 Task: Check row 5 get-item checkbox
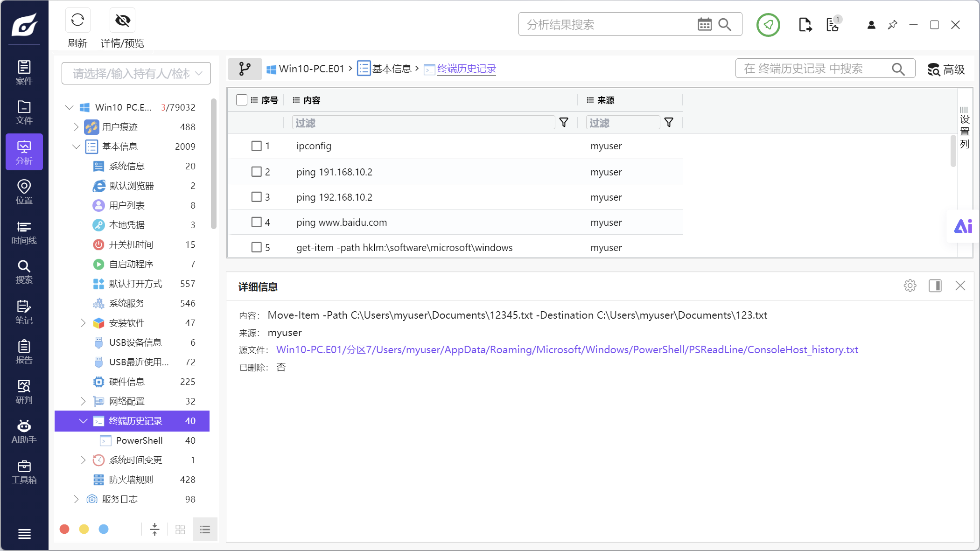[256, 247]
